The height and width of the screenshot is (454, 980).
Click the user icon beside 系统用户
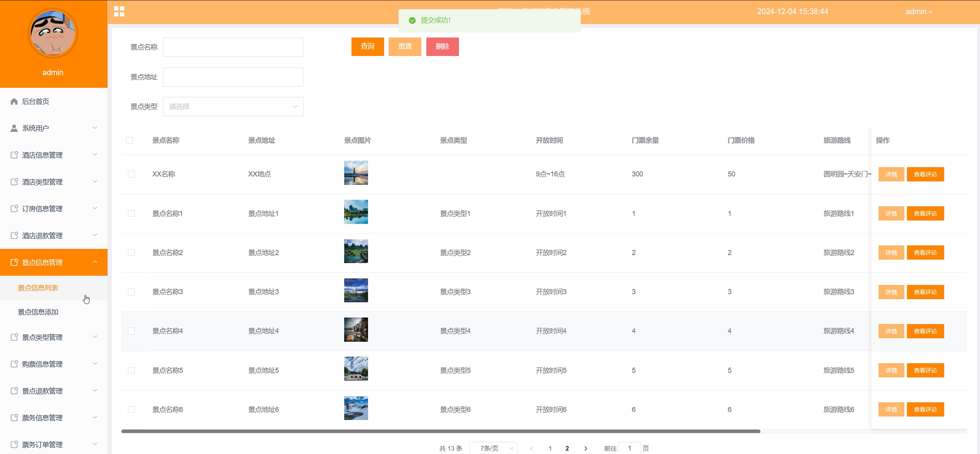[14, 128]
